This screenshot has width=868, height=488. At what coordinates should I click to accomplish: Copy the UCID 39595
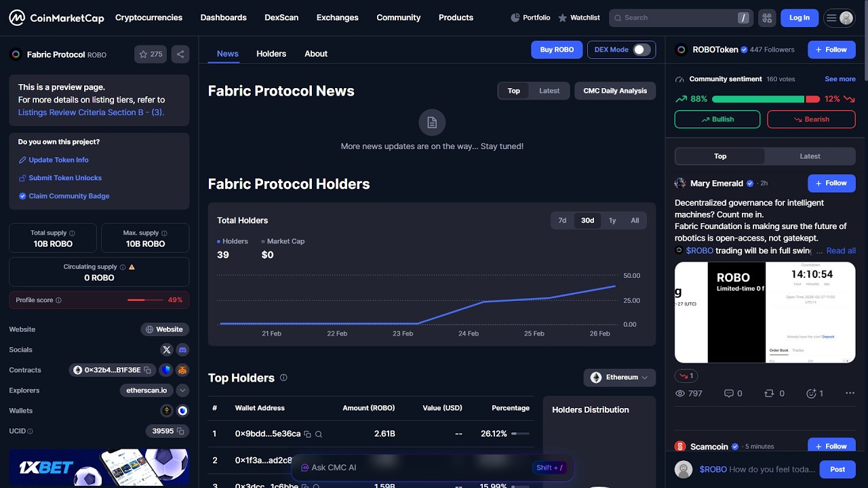pos(181,431)
